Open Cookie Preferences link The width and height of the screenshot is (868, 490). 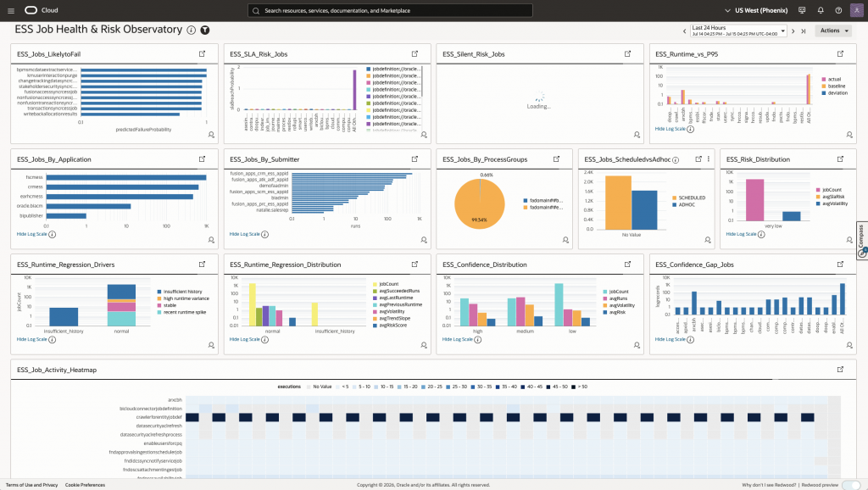point(85,485)
